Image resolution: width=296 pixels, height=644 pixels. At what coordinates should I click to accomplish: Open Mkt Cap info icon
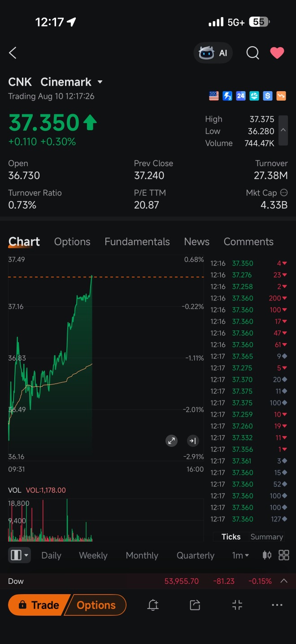pos(284,193)
